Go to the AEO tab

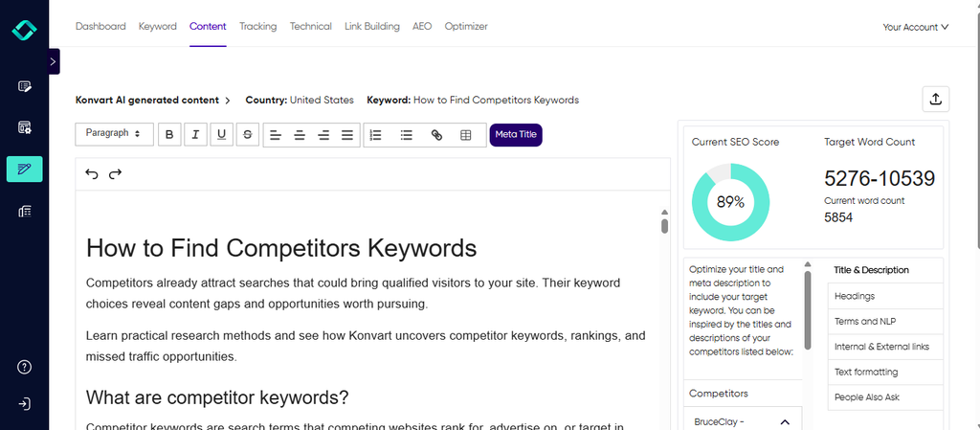click(x=422, y=26)
